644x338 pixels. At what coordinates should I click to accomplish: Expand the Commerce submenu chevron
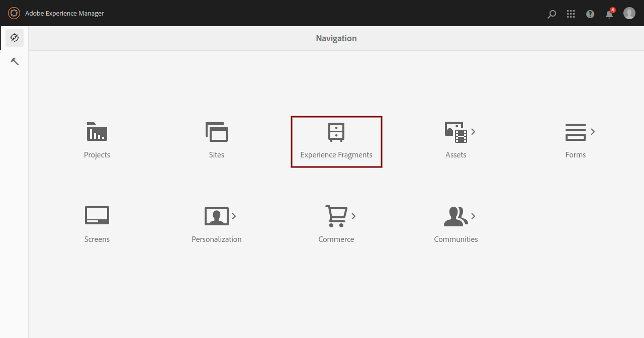point(354,216)
